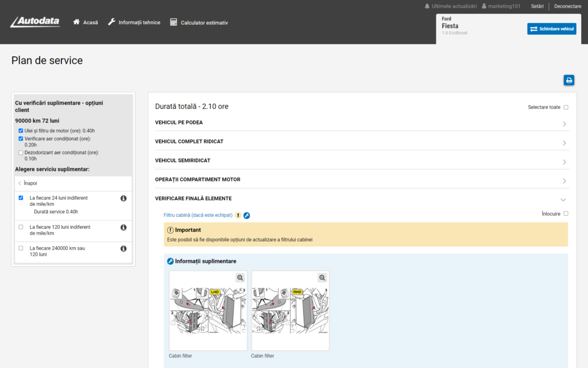
Task: Enable Dezodorizant aer condiționat checkbox
Action: pyautogui.click(x=21, y=153)
